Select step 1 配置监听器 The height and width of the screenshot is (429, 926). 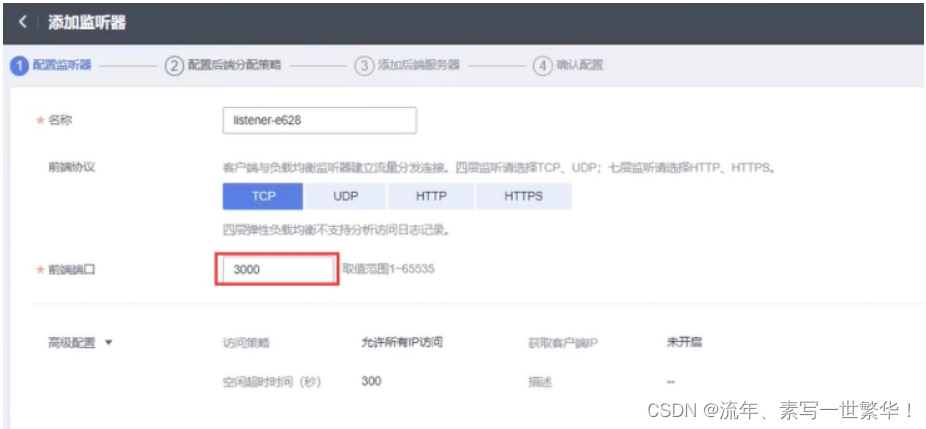pos(52,66)
